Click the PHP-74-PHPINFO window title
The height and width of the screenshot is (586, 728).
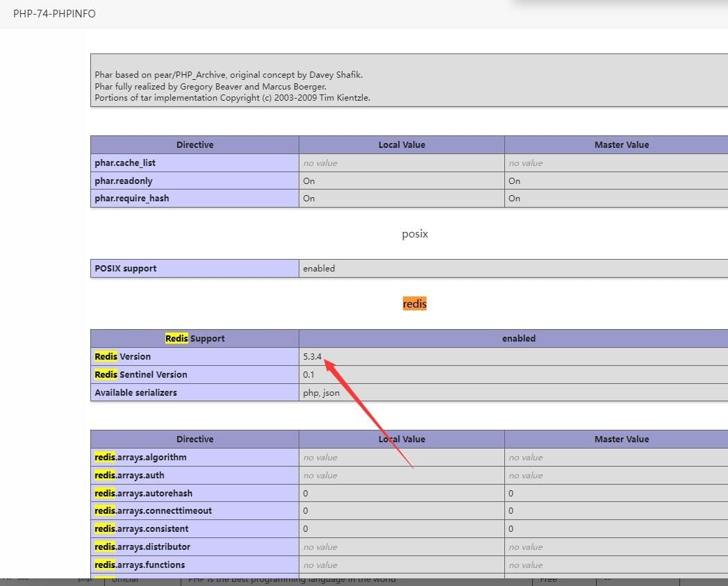point(54,14)
